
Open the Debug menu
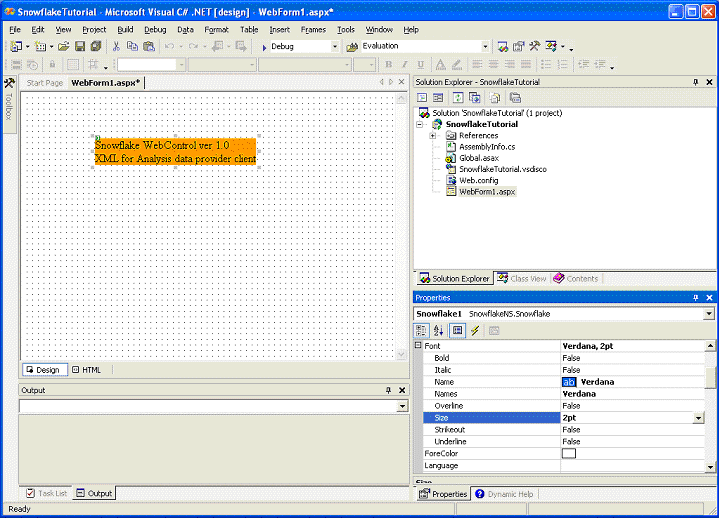(x=155, y=30)
